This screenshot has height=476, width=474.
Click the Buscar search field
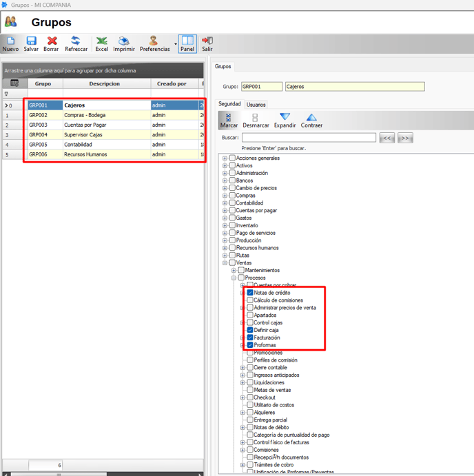pos(309,138)
